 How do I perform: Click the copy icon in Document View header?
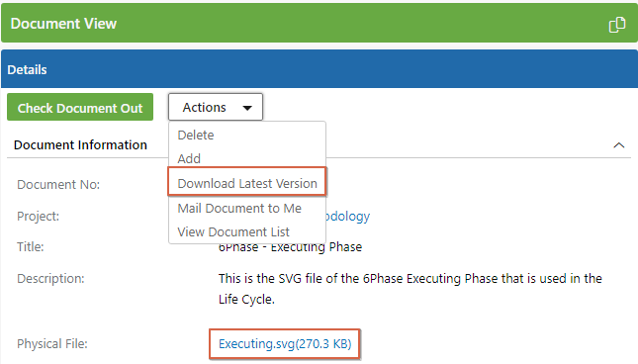(x=617, y=25)
